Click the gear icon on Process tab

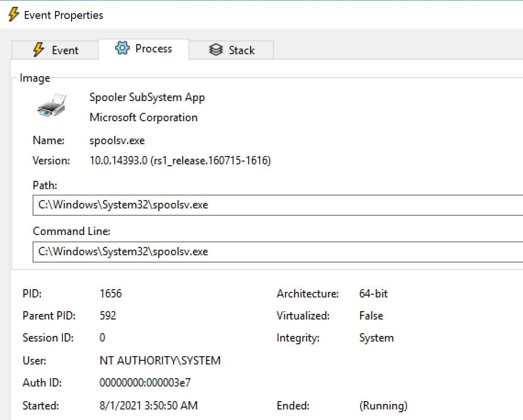(x=122, y=48)
